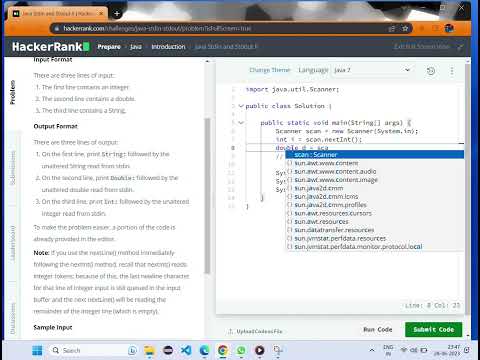
Task: Bookmark this page with the star icon
Action: (405, 29)
